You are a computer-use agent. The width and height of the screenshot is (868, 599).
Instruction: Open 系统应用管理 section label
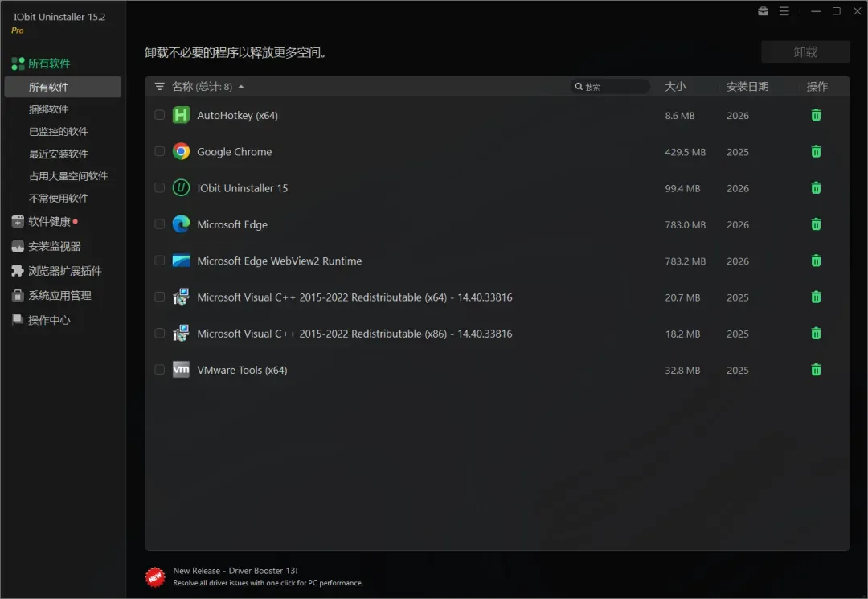(59, 296)
